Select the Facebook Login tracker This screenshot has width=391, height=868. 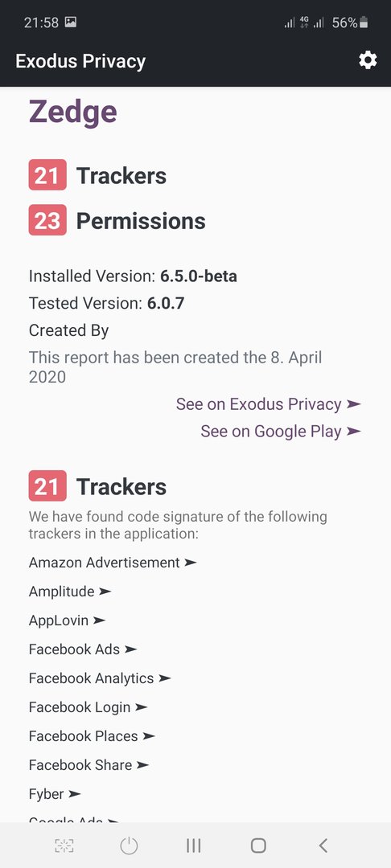pos(88,707)
